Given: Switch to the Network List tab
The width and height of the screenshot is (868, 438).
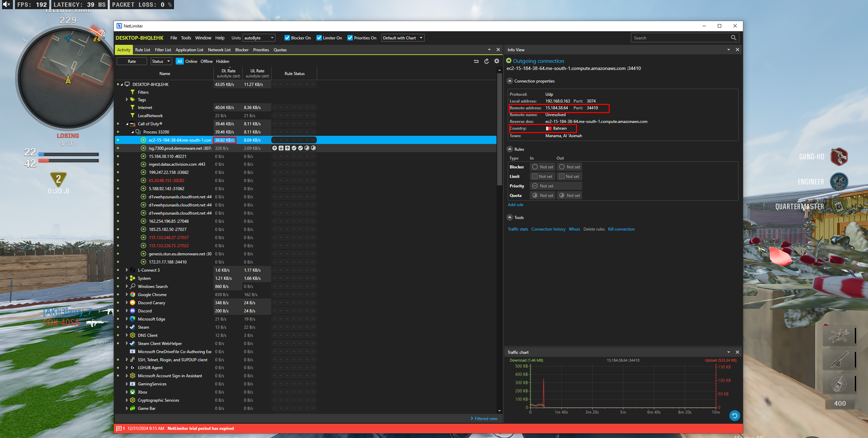Looking at the screenshot, I should [219, 50].
